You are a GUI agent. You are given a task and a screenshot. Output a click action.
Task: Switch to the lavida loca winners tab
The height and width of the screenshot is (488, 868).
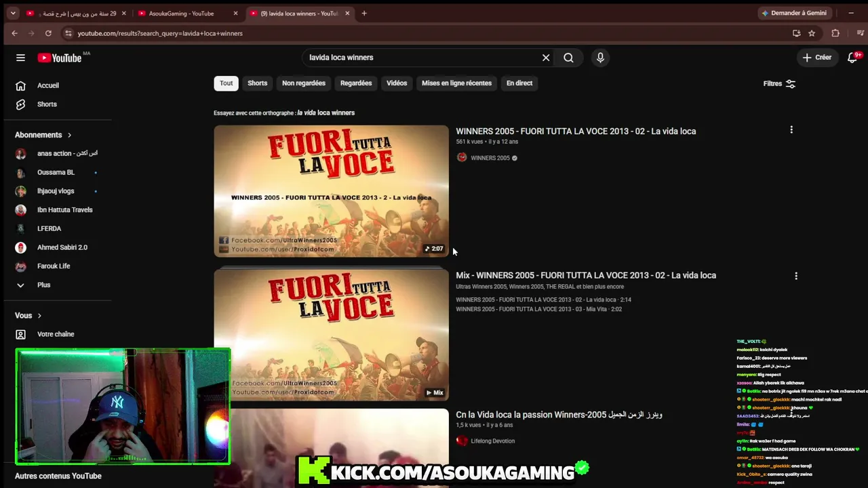point(298,13)
